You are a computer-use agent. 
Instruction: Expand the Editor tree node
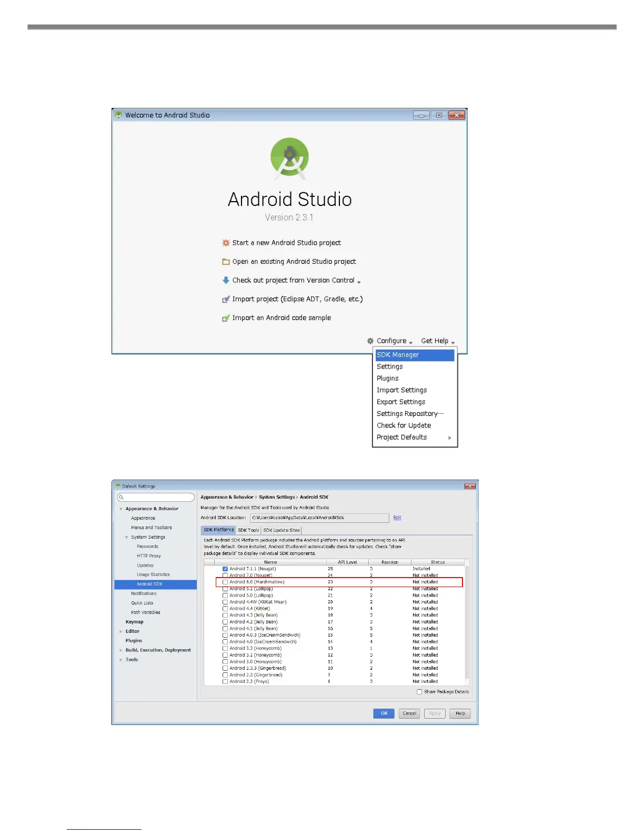point(121,631)
